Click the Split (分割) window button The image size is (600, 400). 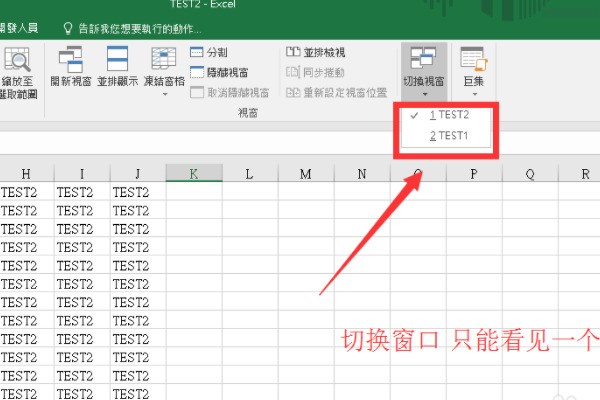point(209,52)
